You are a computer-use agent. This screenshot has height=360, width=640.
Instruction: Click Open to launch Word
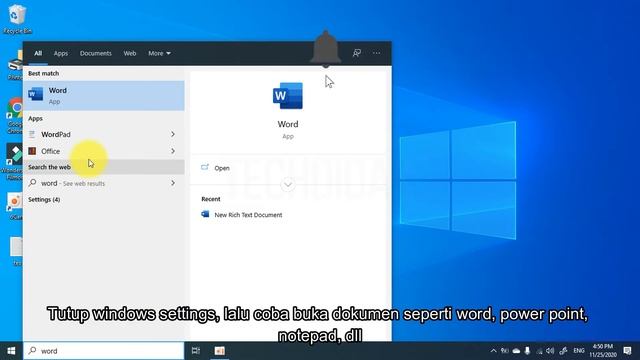point(222,168)
